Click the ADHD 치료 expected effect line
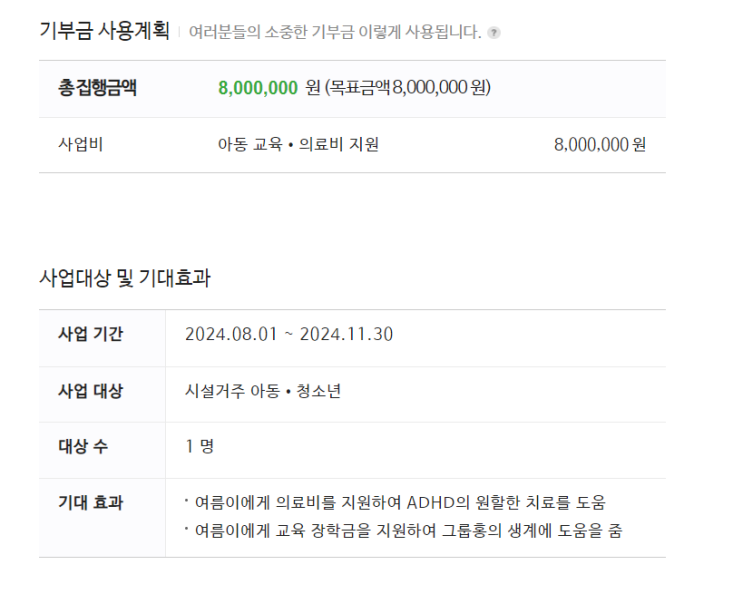The height and width of the screenshot is (594, 743). (395, 503)
